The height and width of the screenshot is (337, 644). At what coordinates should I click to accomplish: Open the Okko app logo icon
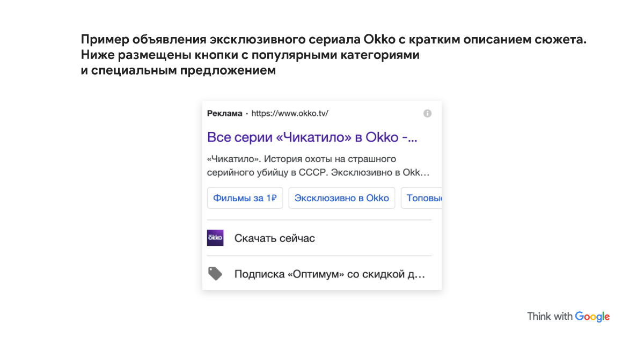pyautogui.click(x=215, y=238)
